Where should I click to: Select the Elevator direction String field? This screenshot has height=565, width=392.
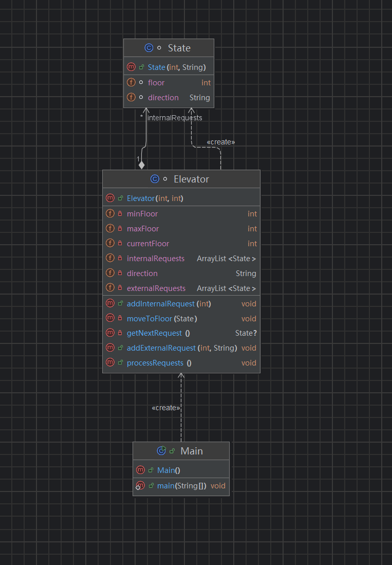[x=181, y=273]
